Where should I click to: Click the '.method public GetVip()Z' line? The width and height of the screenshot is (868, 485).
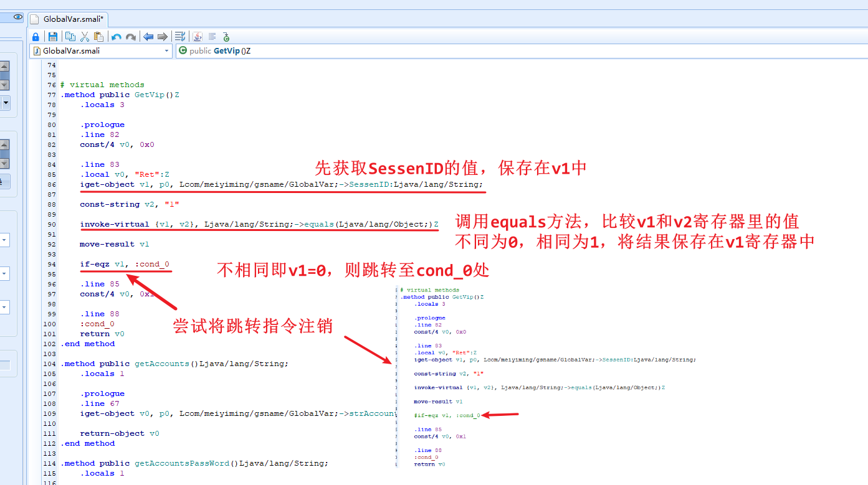point(120,95)
